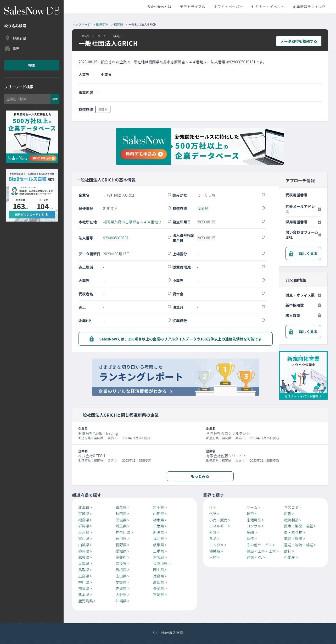Click refresh icon next to 読みかな label
Screen dimensions: 336x644
click(x=169, y=195)
